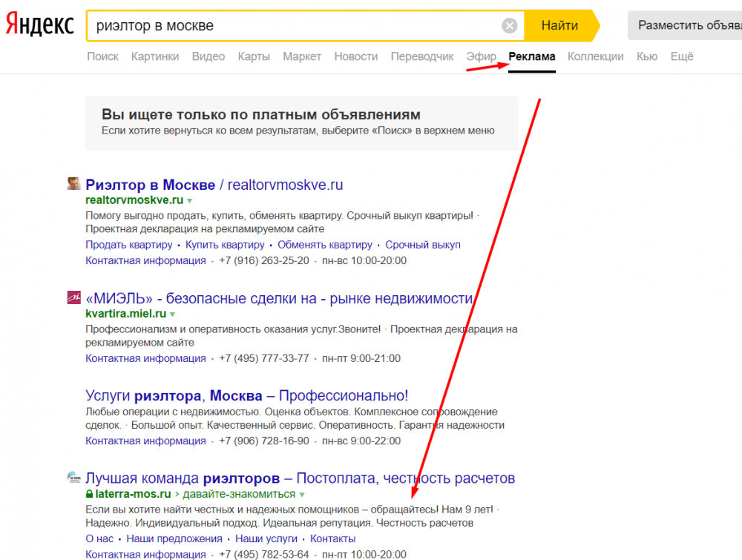Viewport: 742px width, 560px height.
Task: Go to the Маркет tab
Action: pyautogui.click(x=302, y=57)
